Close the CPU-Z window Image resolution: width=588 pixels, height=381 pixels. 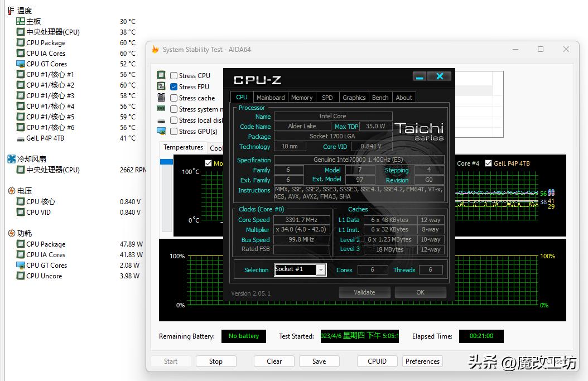440,76
